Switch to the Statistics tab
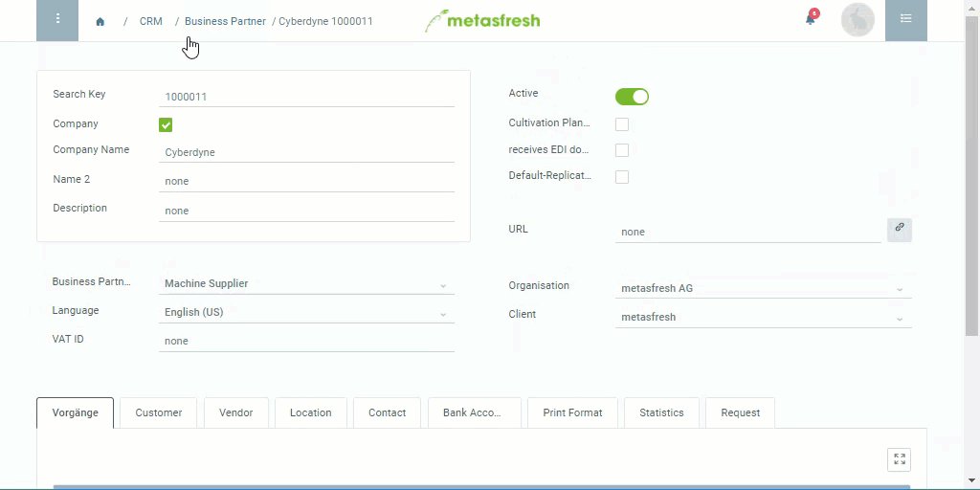This screenshot has width=980, height=490. [x=661, y=412]
